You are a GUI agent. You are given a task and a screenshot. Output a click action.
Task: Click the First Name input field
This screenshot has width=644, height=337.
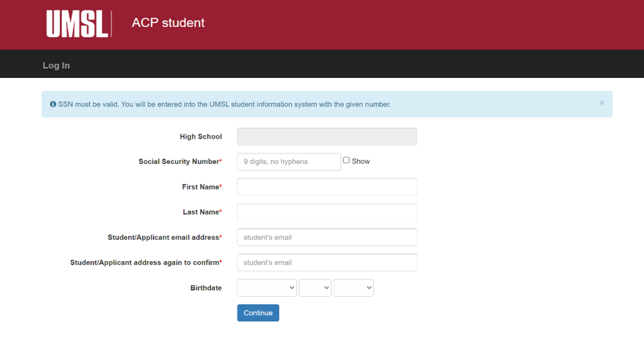click(326, 187)
